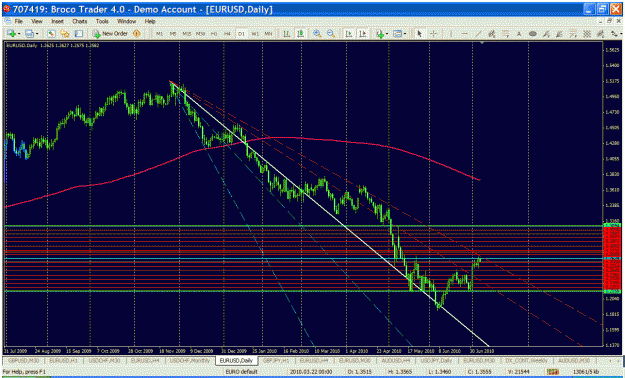Viewport: 625px width, 378px height.
Task: Expand the Profiles dropdown arrow
Action: click(37, 34)
